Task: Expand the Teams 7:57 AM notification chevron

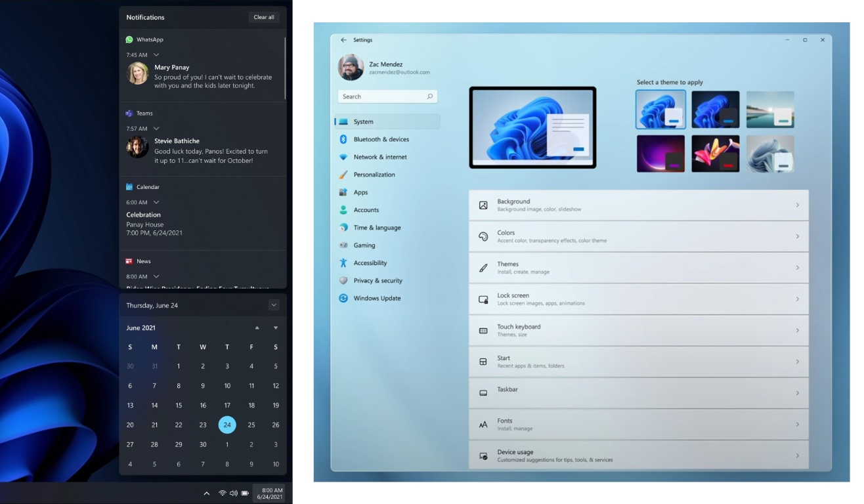Action: [x=156, y=129]
